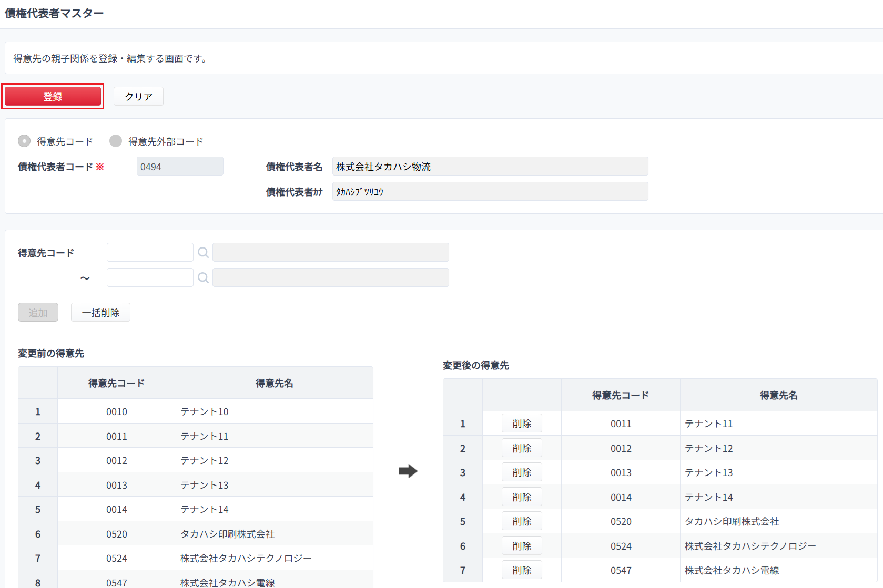Select テナント12 in 変更後 table
Image resolution: width=883 pixels, height=588 pixels.
click(x=779, y=448)
